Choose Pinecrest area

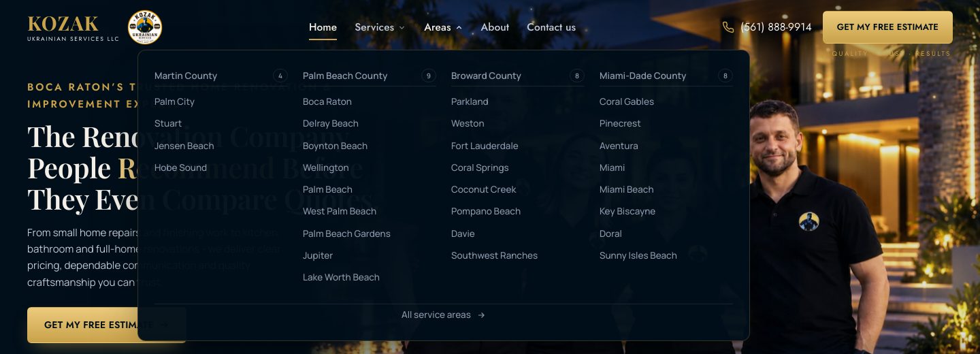620,123
